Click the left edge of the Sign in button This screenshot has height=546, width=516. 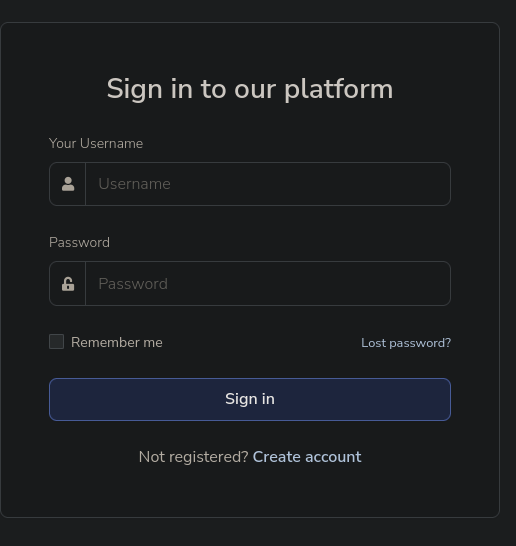click(57, 399)
